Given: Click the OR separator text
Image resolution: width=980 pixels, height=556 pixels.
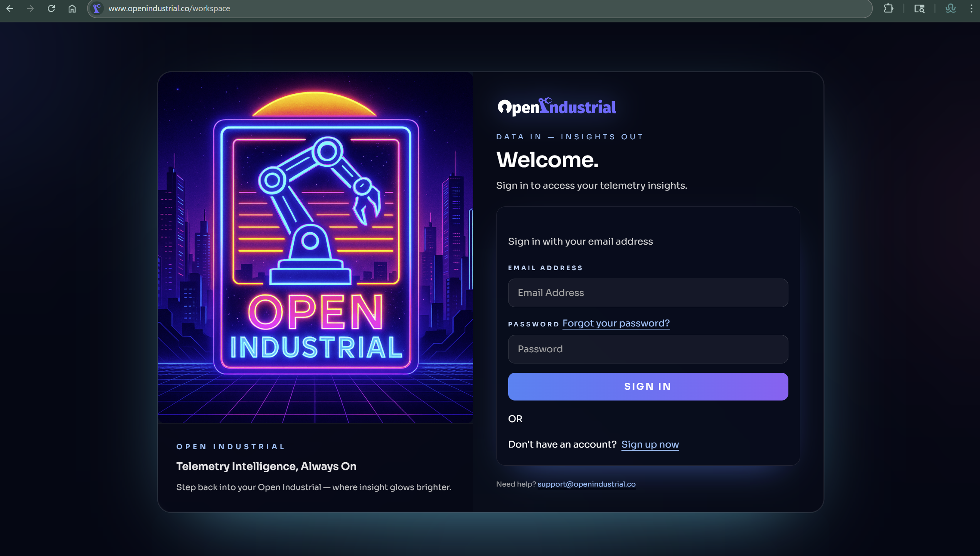Looking at the screenshot, I should 515,419.
